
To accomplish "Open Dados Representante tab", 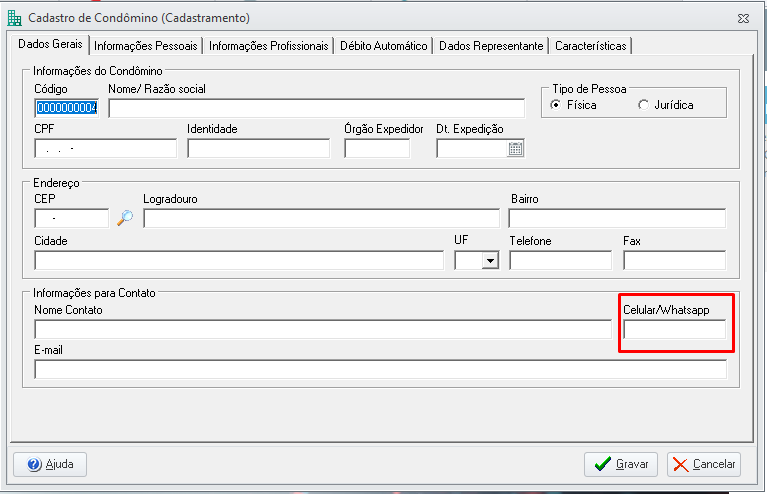I will coord(491,46).
